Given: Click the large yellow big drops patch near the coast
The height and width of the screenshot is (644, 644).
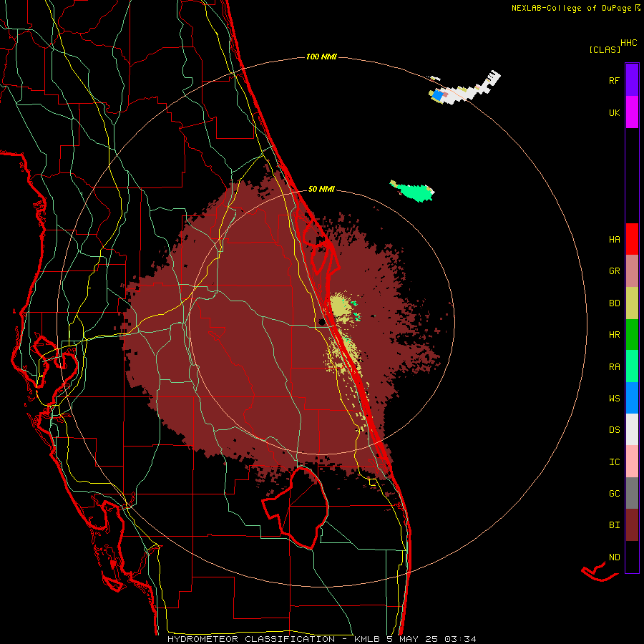Looking at the screenshot, I should point(340,306).
